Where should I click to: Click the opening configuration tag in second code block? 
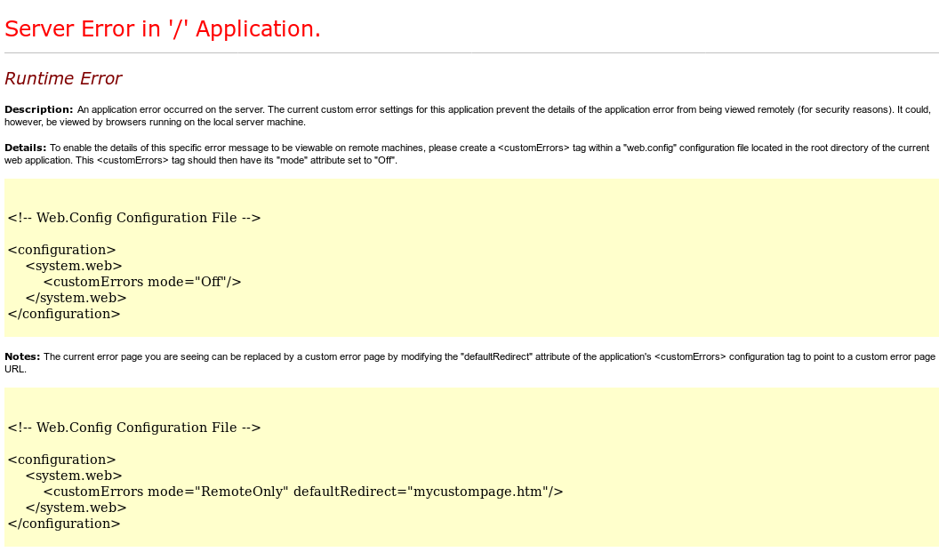click(61, 460)
